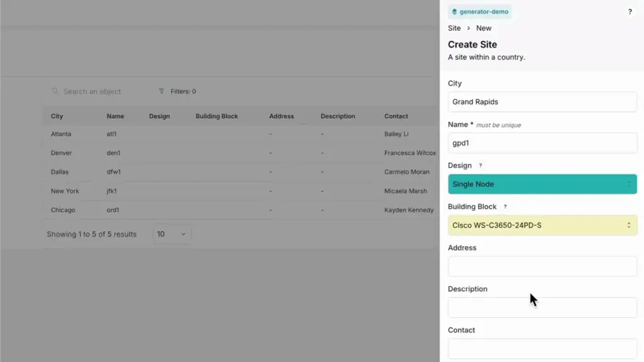
Task: Click contact Micaela Marsh
Action: click(406, 191)
